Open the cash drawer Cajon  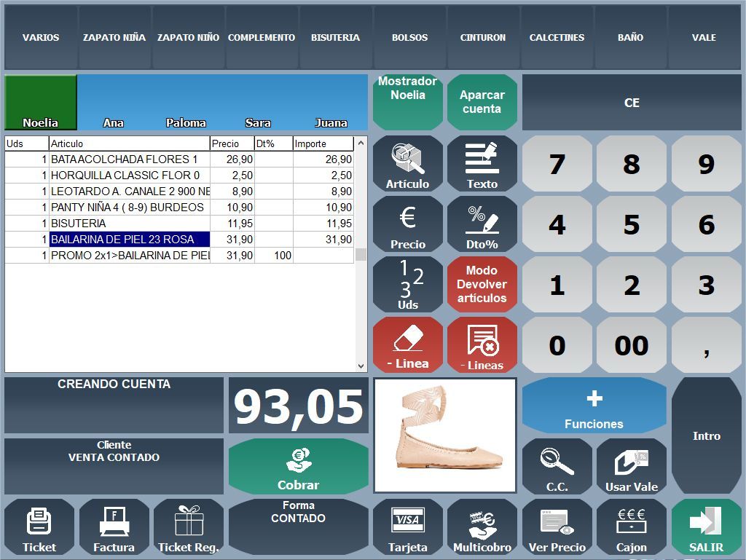(631, 527)
